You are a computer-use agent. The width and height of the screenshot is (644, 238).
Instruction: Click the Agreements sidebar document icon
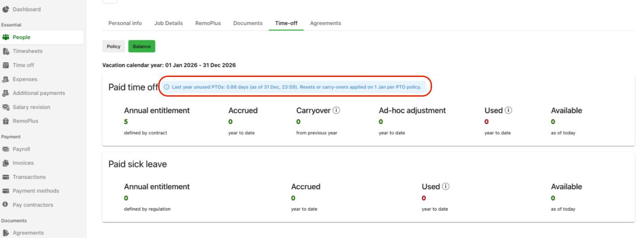click(x=6, y=233)
